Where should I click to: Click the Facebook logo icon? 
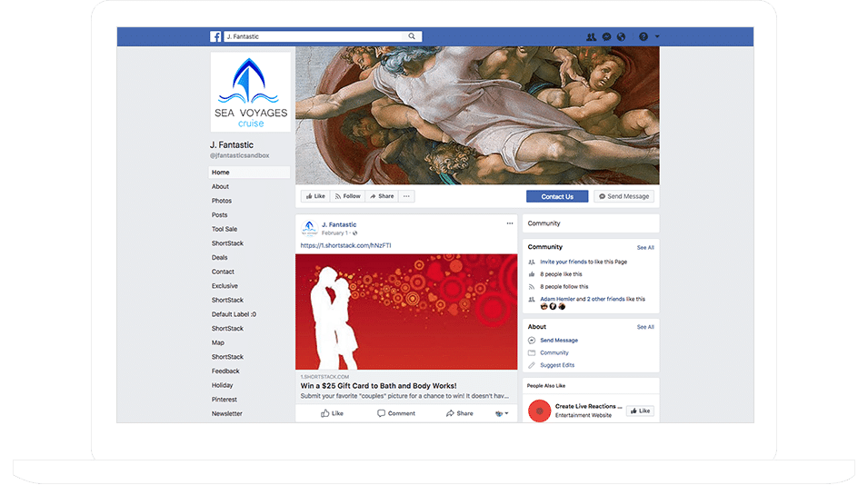tap(215, 36)
